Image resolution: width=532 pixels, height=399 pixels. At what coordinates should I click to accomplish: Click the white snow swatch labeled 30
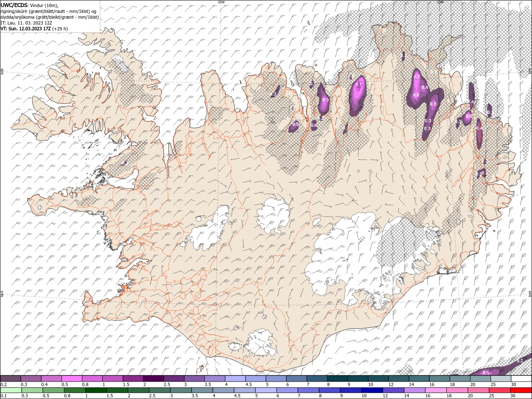click(x=521, y=379)
